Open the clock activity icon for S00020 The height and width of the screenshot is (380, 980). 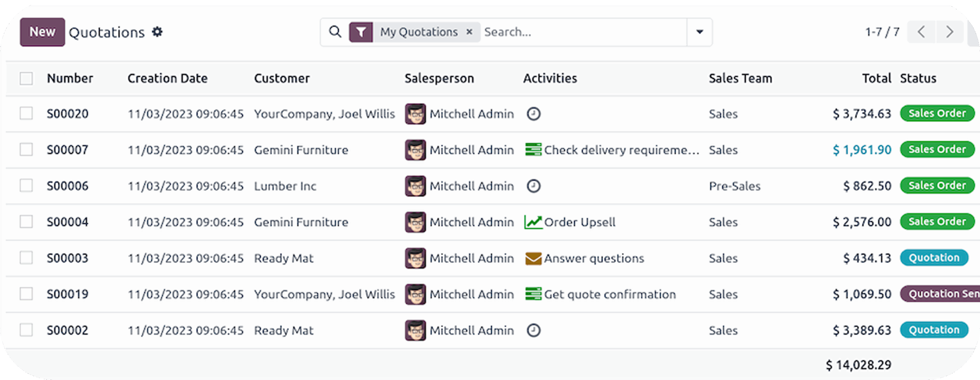533,114
